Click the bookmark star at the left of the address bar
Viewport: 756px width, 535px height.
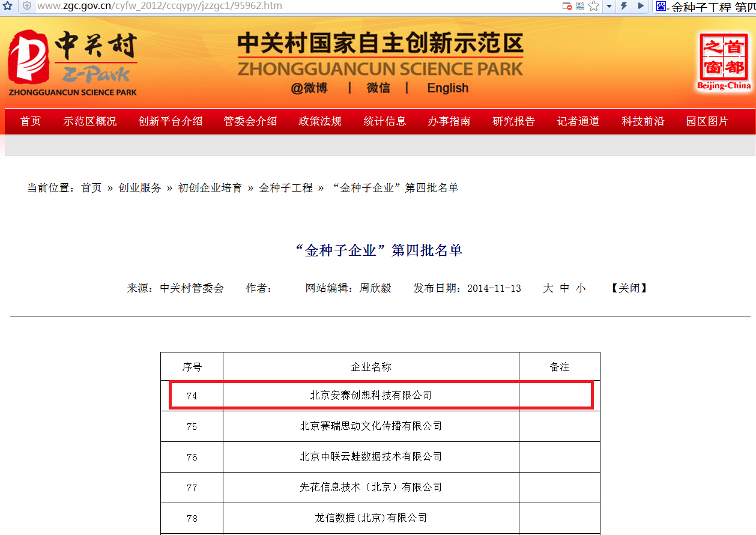point(8,6)
